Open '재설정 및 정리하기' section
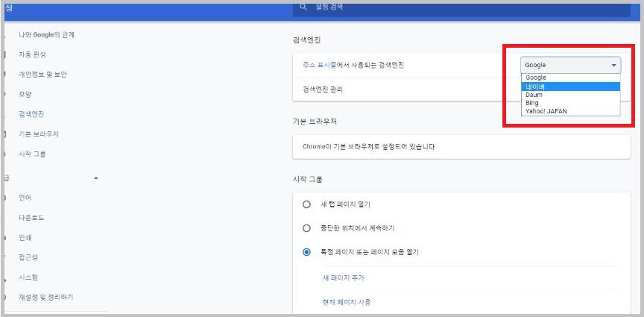 click(x=46, y=297)
